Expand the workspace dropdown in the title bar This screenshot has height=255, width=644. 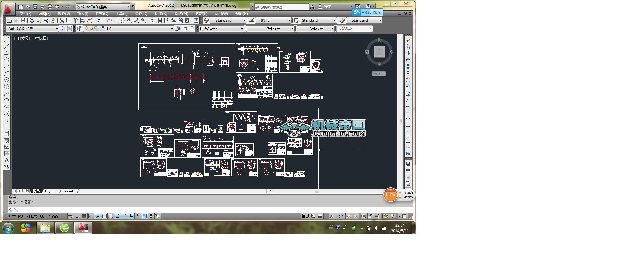[x=128, y=7]
